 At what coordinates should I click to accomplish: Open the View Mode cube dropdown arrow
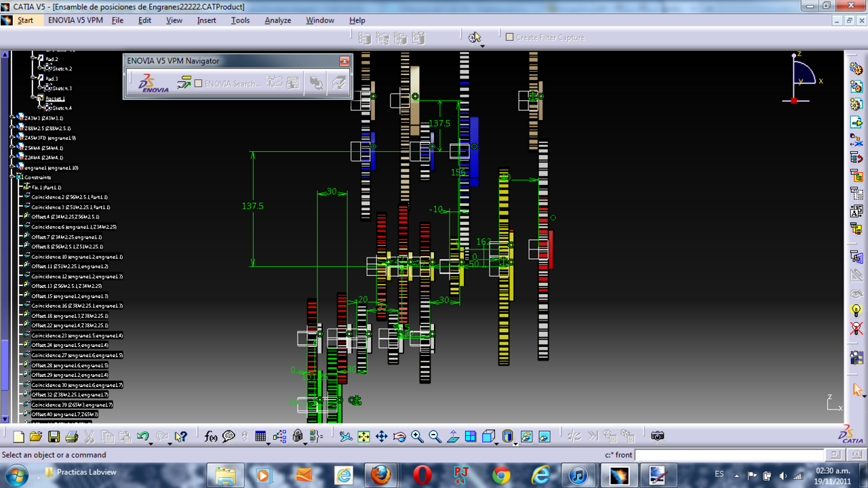497,443
